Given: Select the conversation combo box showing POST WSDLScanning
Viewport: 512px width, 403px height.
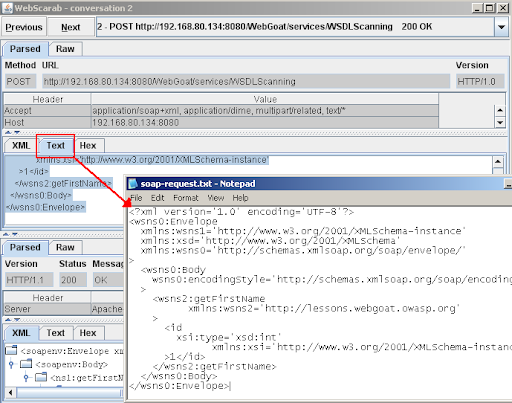Looking at the screenshot, I should [x=295, y=27].
